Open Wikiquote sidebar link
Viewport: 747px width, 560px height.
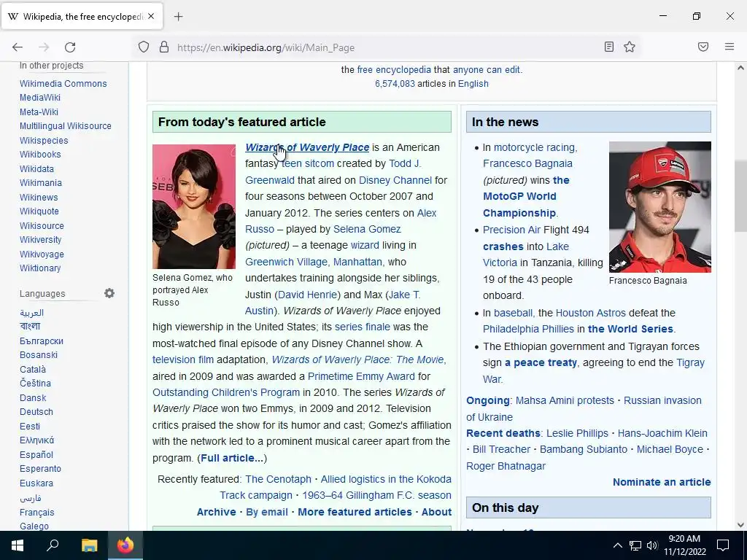coord(39,211)
